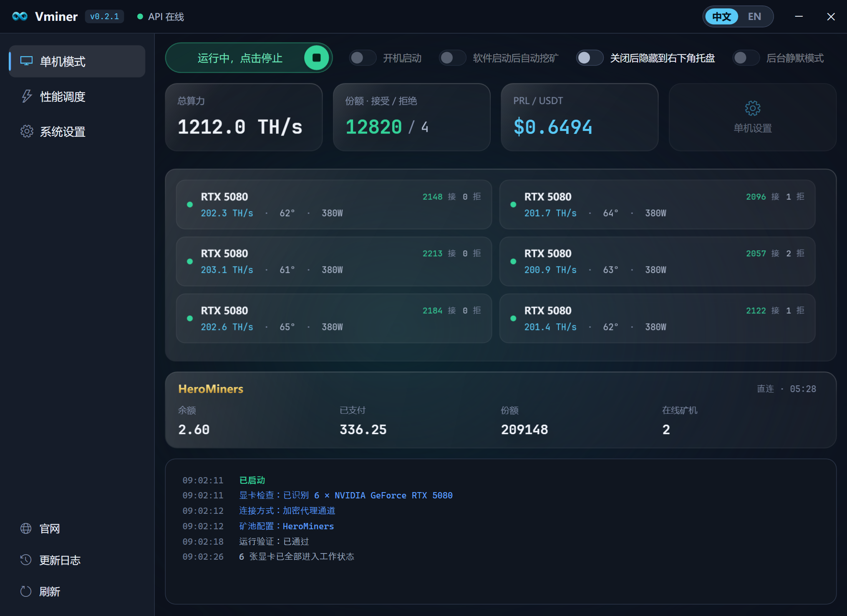Click the 203.1 TH/s hashrate value
Image resolution: width=847 pixels, height=616 pixels.
coord(227,270)
